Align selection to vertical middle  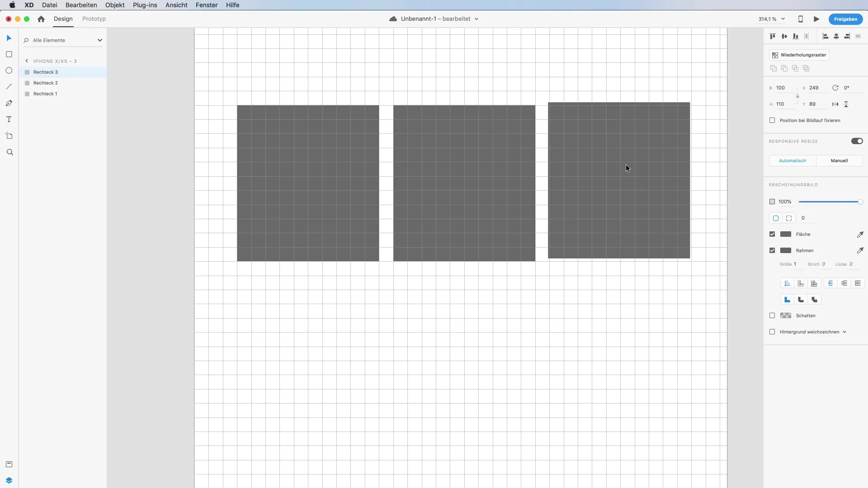(784, 36)
